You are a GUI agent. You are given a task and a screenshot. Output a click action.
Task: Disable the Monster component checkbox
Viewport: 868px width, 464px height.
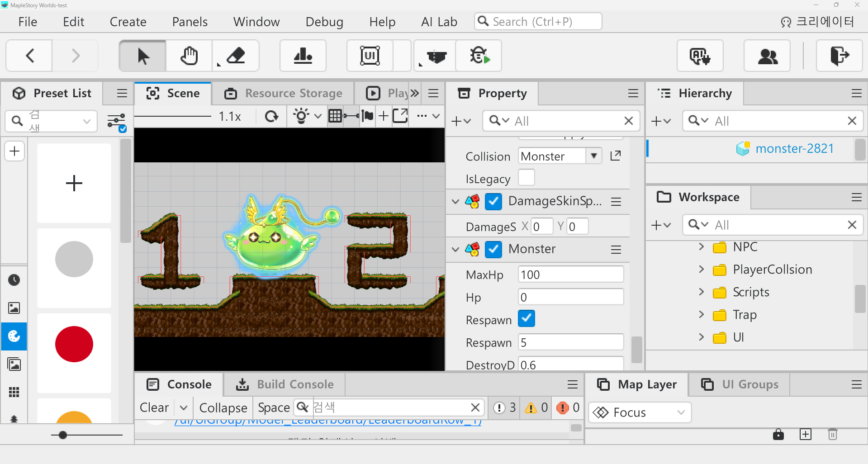point(493,249)
